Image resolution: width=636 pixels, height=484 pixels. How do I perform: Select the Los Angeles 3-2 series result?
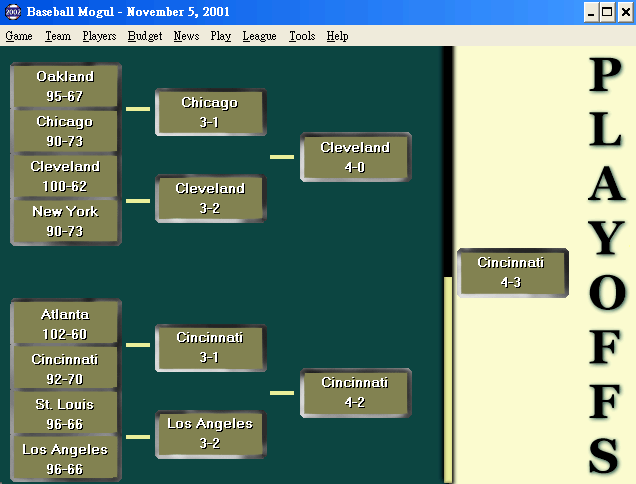(210, 433)
